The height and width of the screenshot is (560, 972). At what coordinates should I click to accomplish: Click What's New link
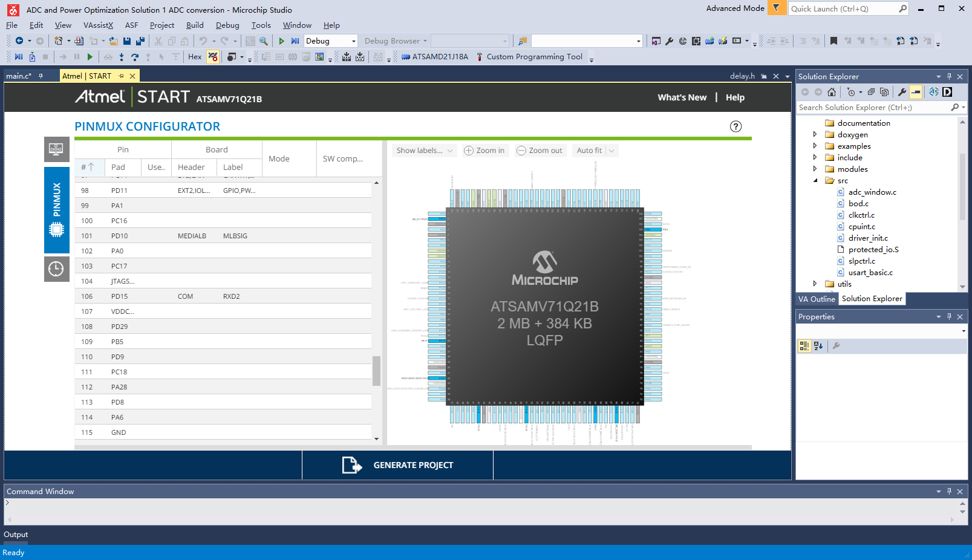[682, 97]
